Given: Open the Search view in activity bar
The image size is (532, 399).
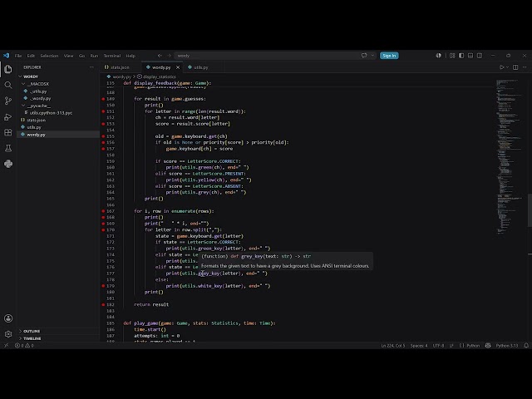Looking at the screenshot, I should click(8, 85).
